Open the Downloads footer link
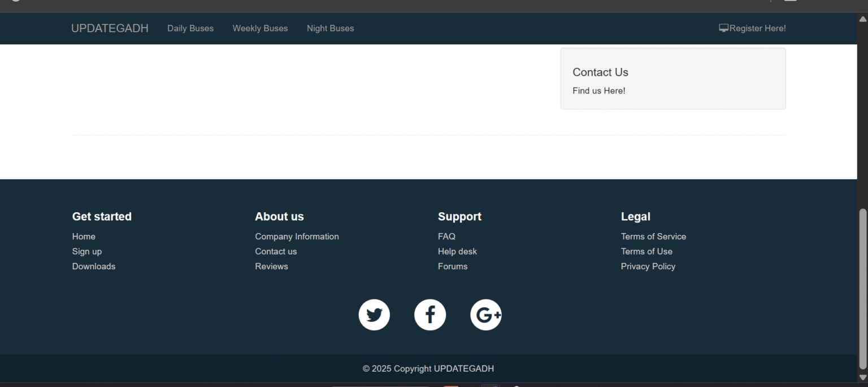 (94, 266)
